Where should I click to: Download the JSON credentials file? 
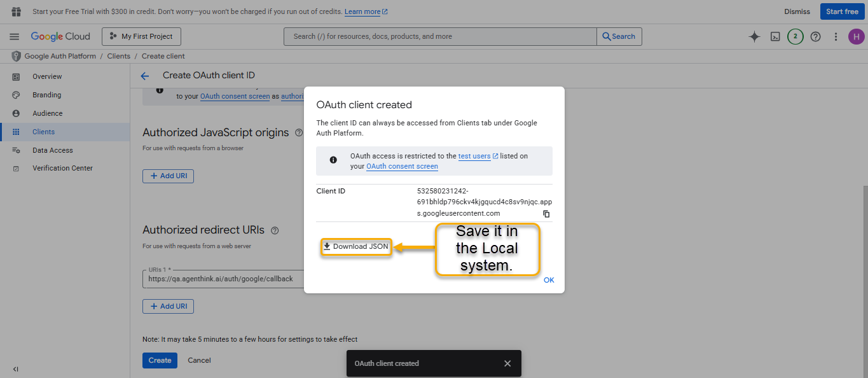pos(355,247)
